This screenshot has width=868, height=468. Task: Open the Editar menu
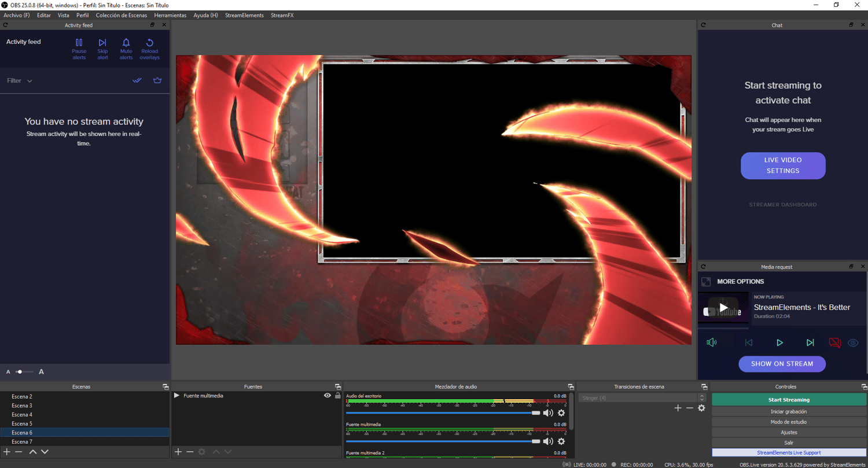44,15
